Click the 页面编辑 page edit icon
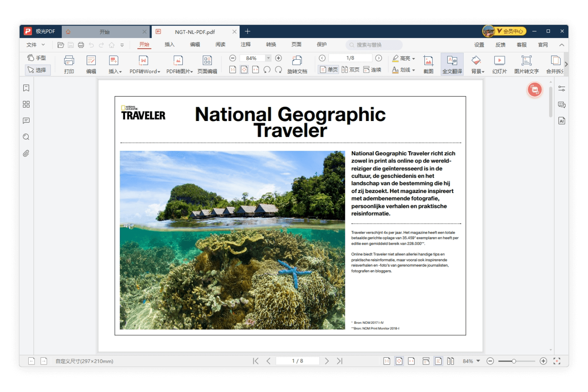This screenshot has height=392, width=588. click(x=207, y=64)
